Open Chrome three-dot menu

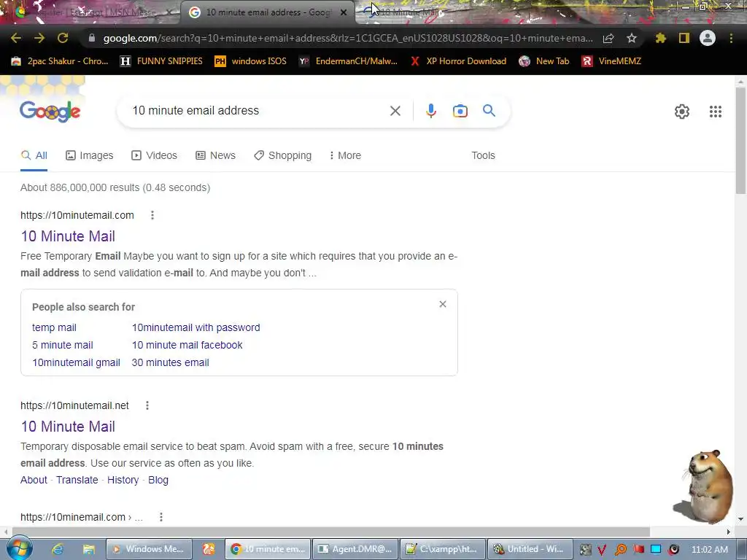click(x=731, y=38)
